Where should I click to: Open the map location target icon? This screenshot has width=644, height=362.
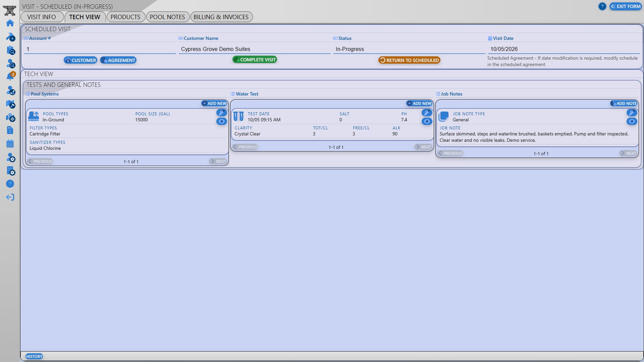pos(10,117)
